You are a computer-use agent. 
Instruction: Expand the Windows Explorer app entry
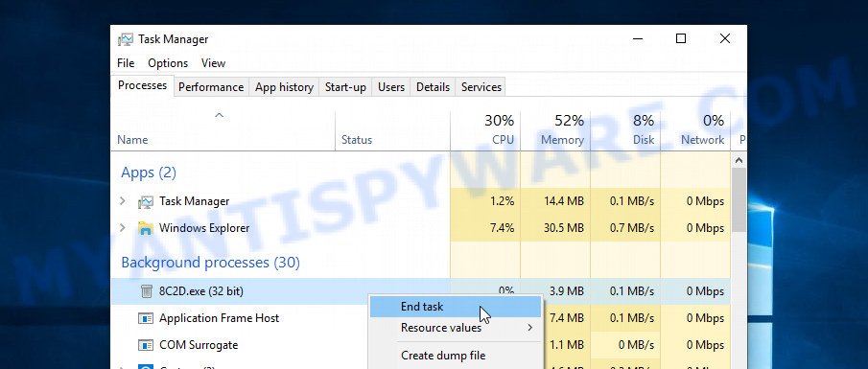coord(123,227)
